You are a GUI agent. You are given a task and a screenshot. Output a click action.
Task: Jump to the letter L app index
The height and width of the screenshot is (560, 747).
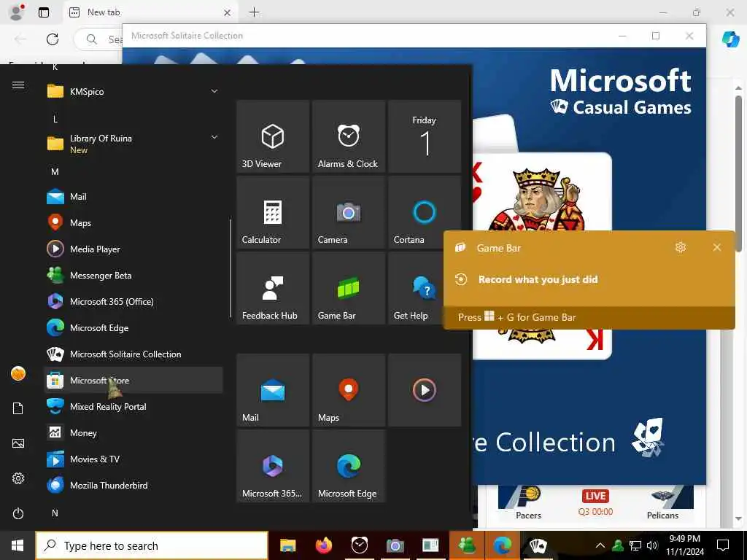(55, 119)
